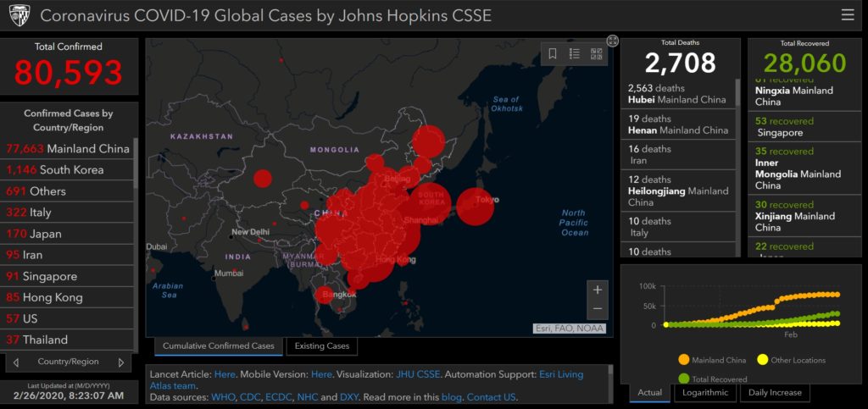Select Mainland China in country list

[x=68, y=149]
